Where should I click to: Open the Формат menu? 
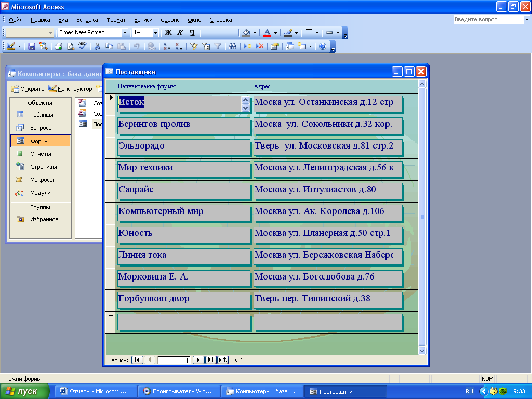tap(116, 20)
